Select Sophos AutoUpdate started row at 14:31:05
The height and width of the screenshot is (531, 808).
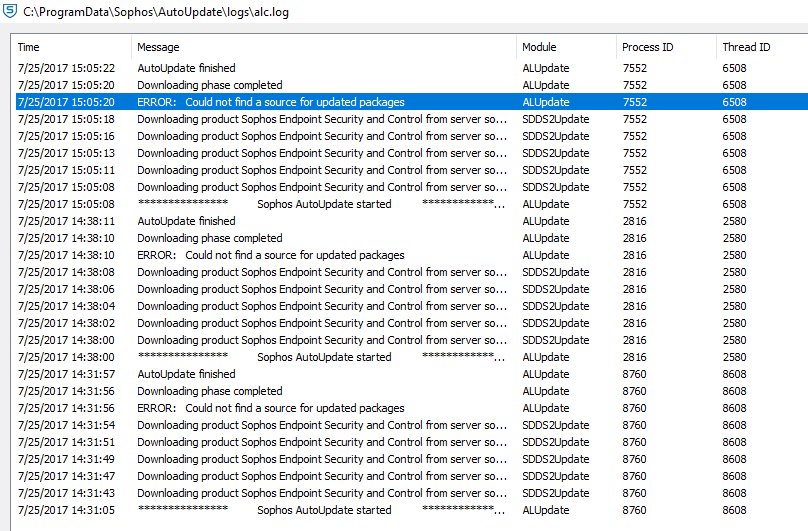[412, 510]
